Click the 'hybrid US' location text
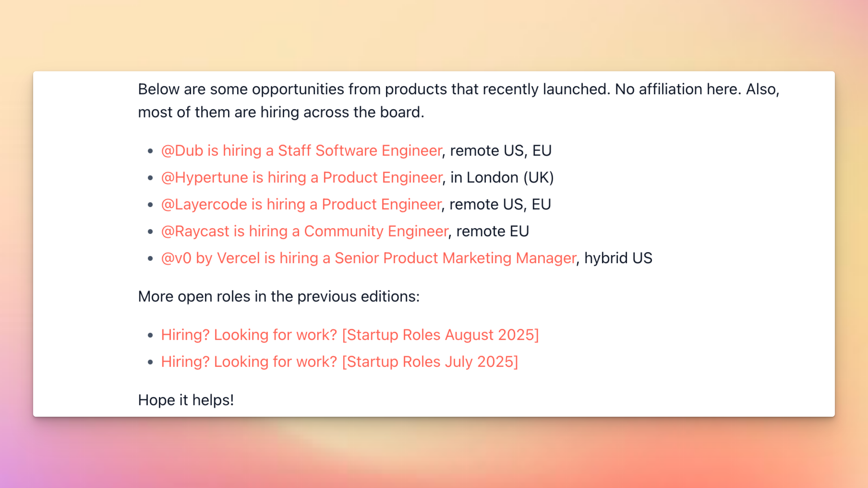Viewport: 868px width, 488px height. click(x=618, y=258)
